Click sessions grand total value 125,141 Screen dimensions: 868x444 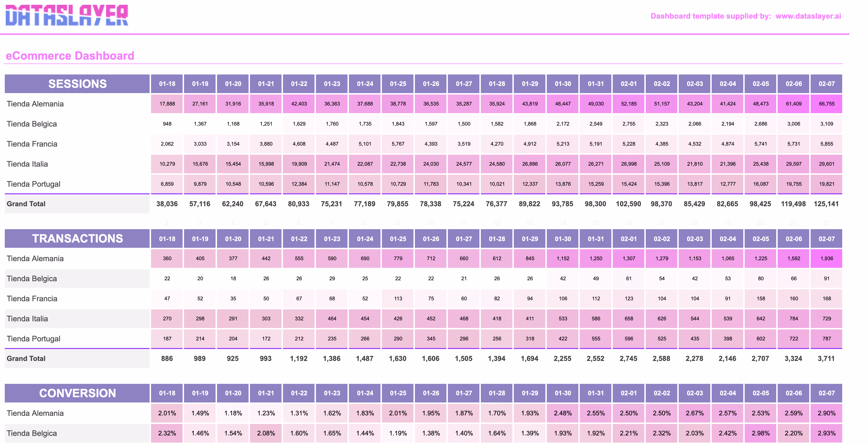[826, 204]
